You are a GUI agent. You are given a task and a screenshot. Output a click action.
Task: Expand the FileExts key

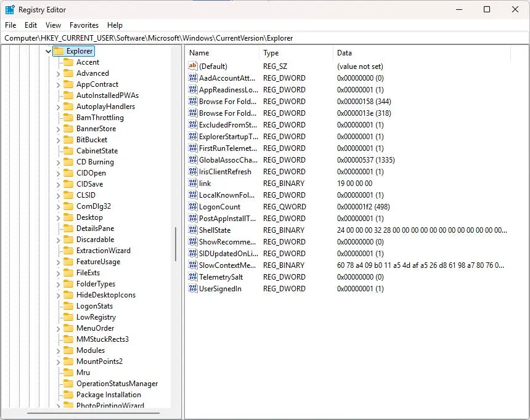click(x=58, y=273)
